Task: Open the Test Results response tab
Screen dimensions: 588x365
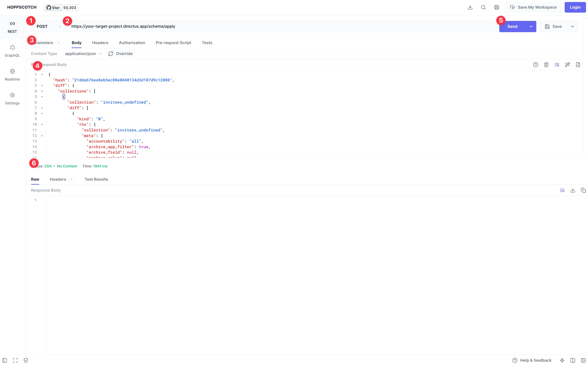Action: [96, 179]
